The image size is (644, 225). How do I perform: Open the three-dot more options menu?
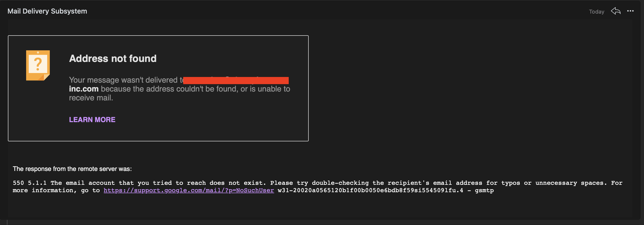click(630, 11)
